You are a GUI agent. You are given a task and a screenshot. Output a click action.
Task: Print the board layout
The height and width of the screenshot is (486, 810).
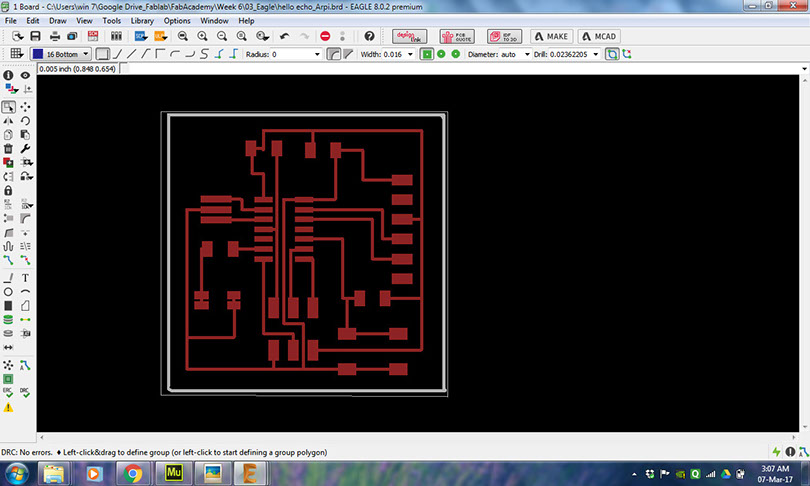(x=55, y=36)
